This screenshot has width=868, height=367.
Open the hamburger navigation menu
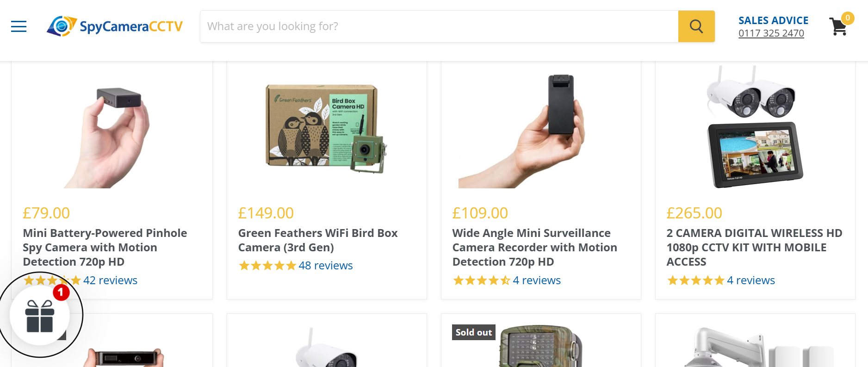click(x=19, y=26)
